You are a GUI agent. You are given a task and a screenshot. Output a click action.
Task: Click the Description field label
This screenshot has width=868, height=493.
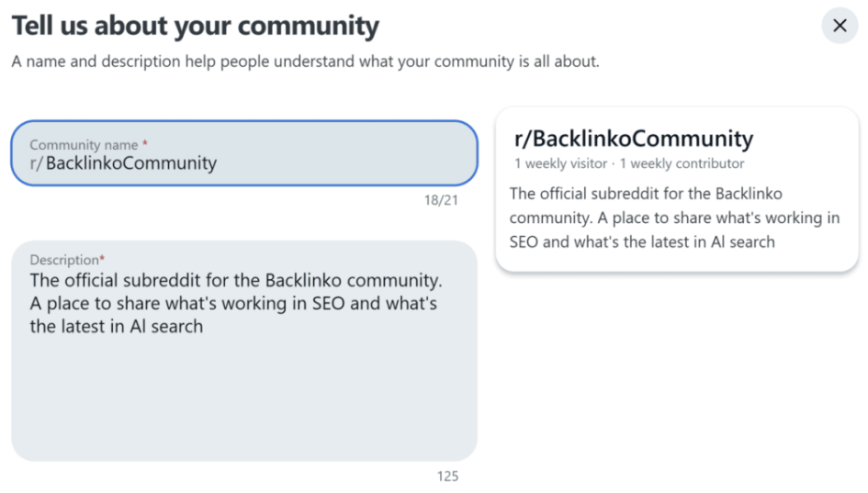pos(63,260)
